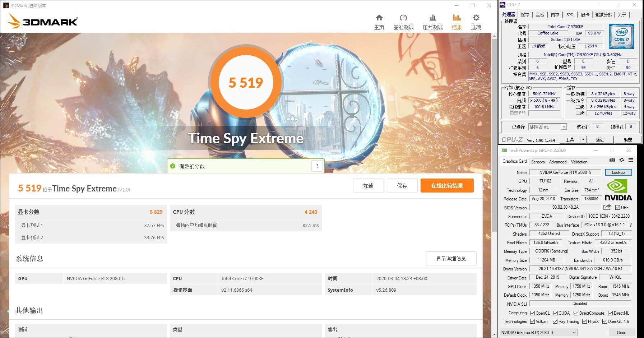Click the 3DMARK logo in the header
Image resolution: width=644 pixels, height=338 pixels.
point(42,21)
